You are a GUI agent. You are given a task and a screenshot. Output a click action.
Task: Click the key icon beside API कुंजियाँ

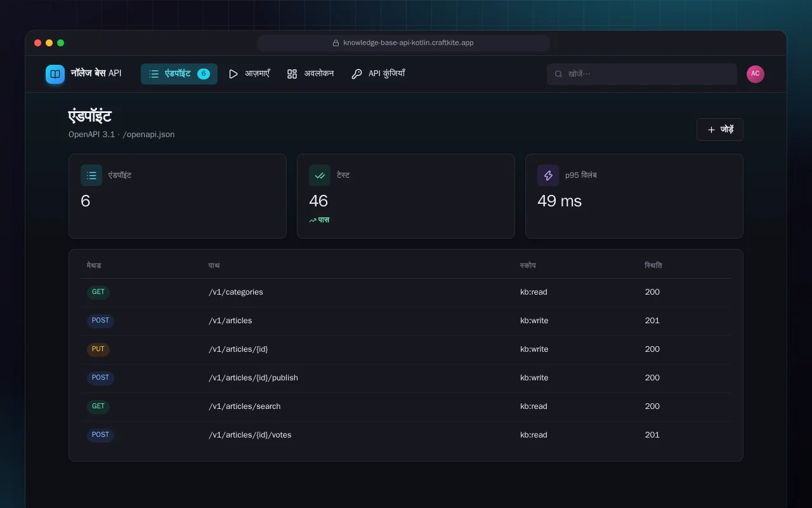click(x=357, y=74)
